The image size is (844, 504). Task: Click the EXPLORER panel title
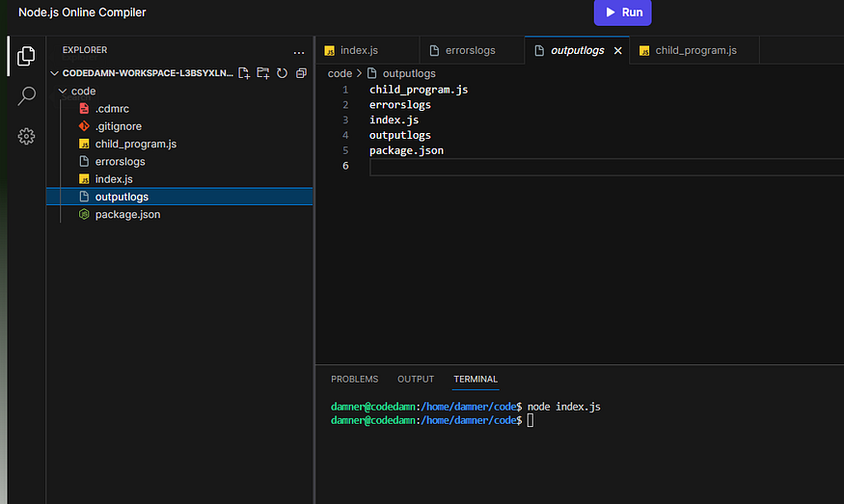[85, 50]
